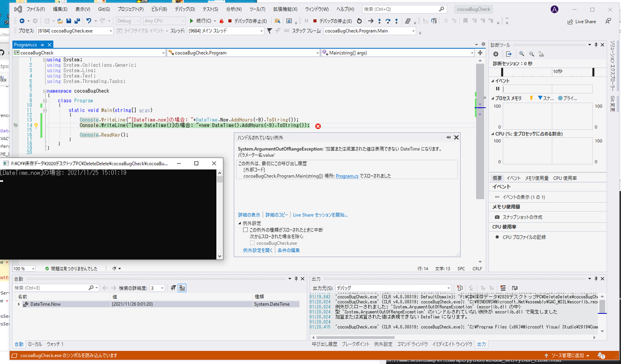Click the red error icon beside line 14

(318, 126)
